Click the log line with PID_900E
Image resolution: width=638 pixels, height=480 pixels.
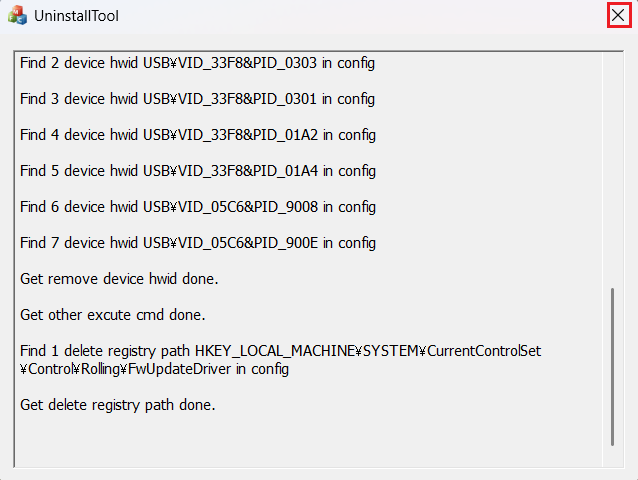click(x=197, y=243)
